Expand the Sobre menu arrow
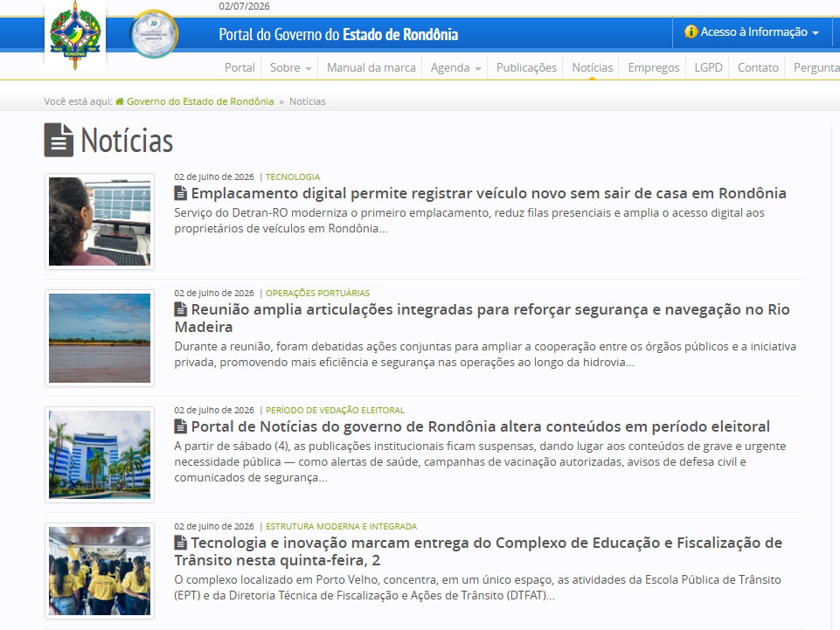The width and height of the screenshot is (840, 630). [309, 68]
